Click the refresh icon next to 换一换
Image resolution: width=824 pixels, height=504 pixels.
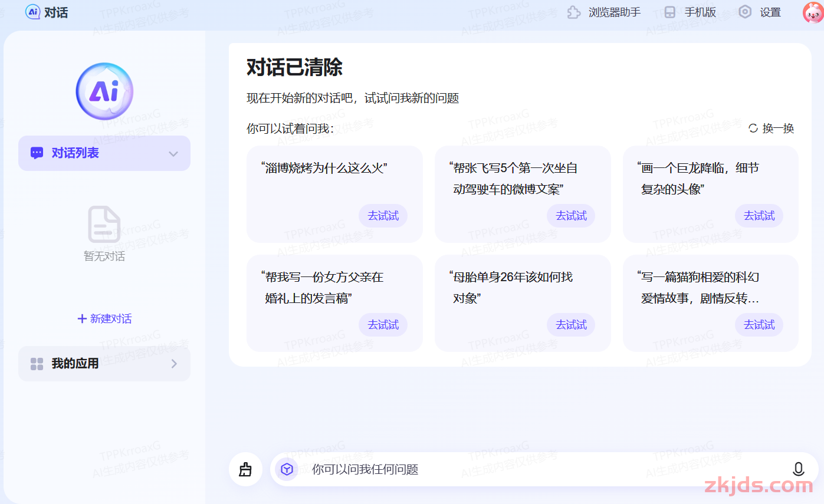pyautogui.click(x=753, y=128)
